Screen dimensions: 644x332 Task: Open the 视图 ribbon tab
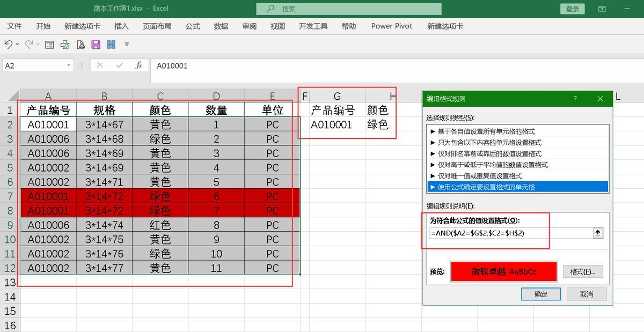[278, 26]
